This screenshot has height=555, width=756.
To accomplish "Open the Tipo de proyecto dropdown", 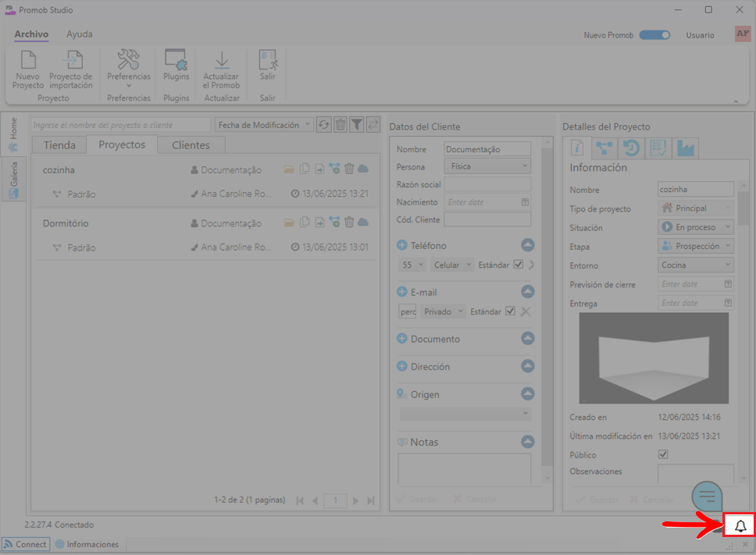I will click(696, 208).
